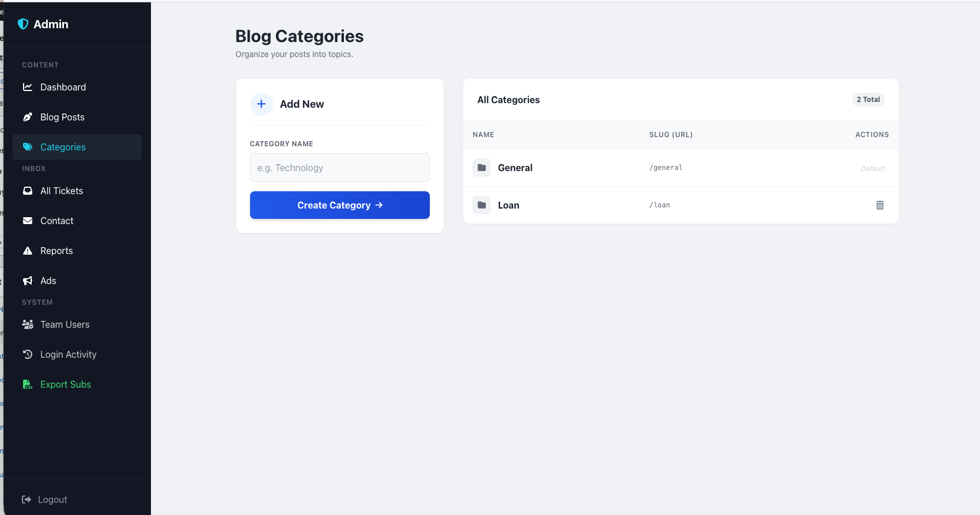980x515 pixels.
Task: Open the Ads sidebar item
Action: 77,281
